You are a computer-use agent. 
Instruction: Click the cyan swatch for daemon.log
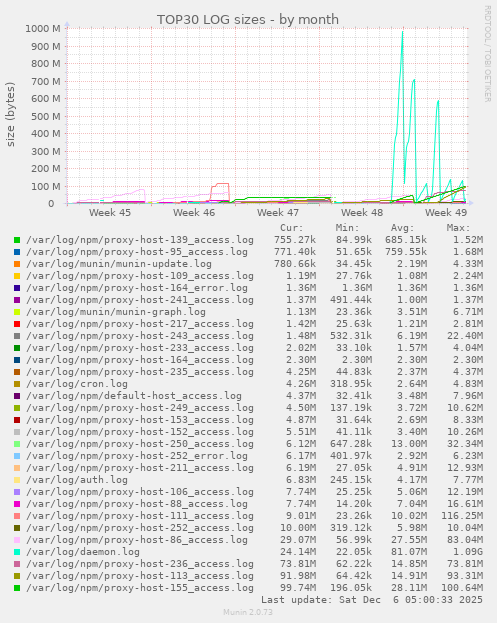click(17, 552)
